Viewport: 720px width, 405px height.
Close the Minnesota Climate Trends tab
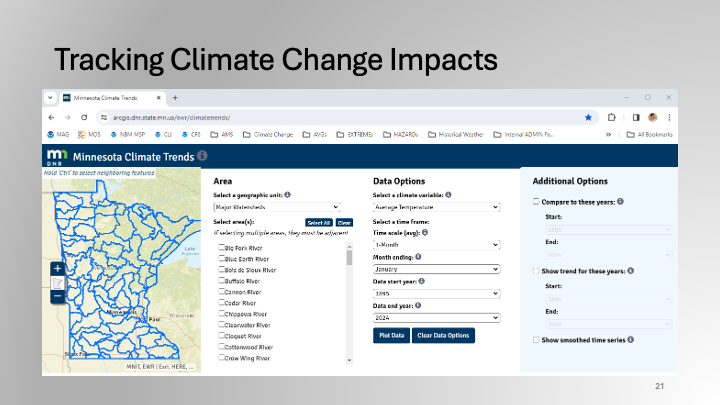click(x=158, y=98)
